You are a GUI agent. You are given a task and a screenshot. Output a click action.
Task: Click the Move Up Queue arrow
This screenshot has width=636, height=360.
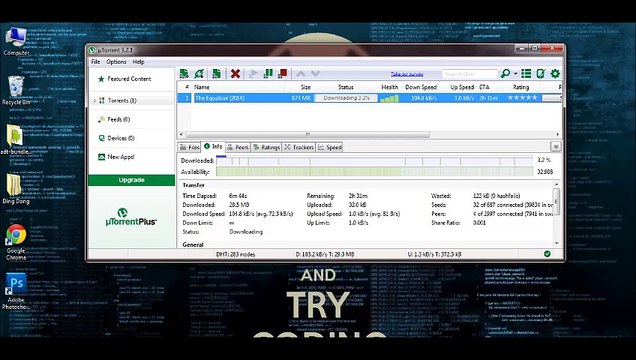point(301,73)
